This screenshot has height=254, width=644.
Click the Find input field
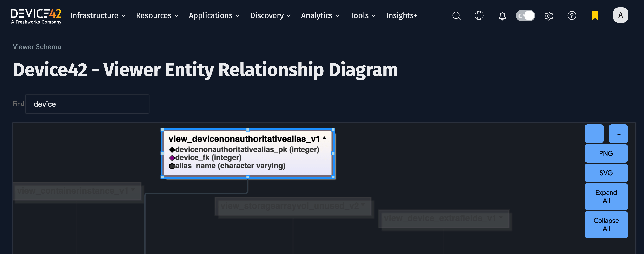(87, 104)
